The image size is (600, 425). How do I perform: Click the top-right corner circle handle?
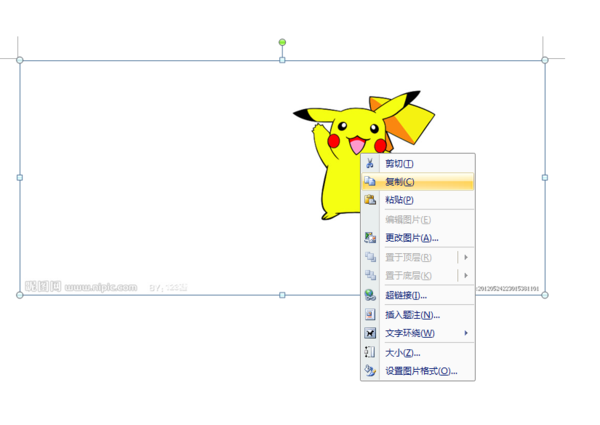[545, 60]
